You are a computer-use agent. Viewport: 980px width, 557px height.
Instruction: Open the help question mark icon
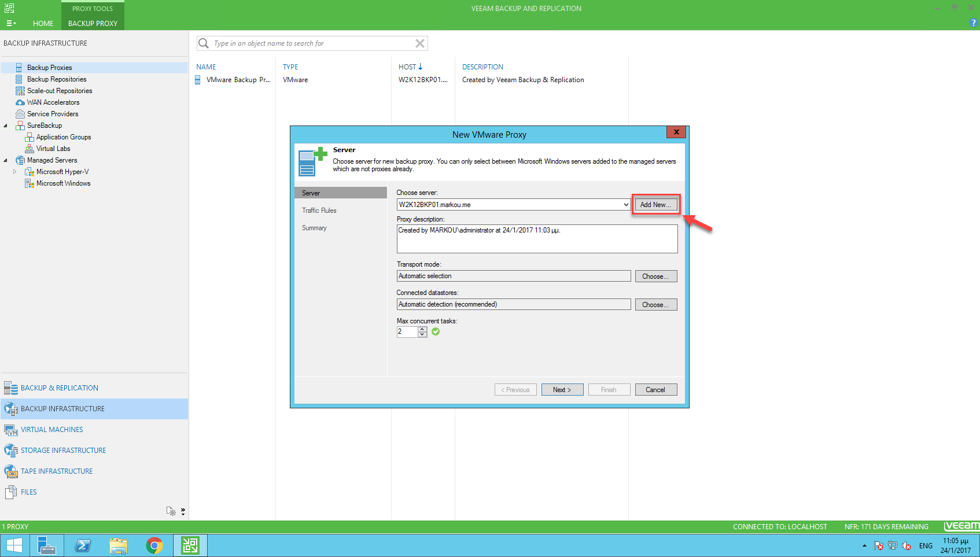click(x=973, y=23)
